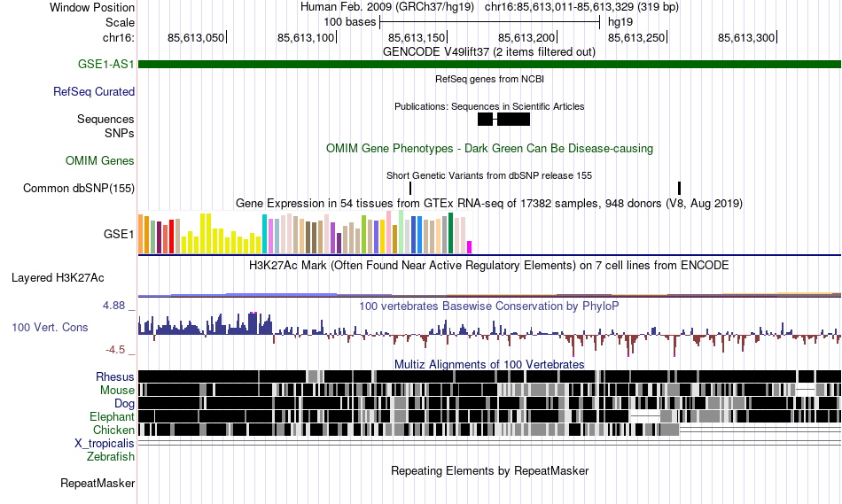Click the OMIM Genes track label

[x=100, y=160]
